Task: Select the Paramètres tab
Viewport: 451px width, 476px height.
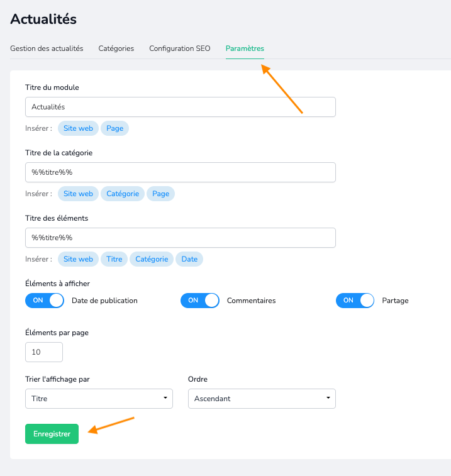Action: [245, 48]
